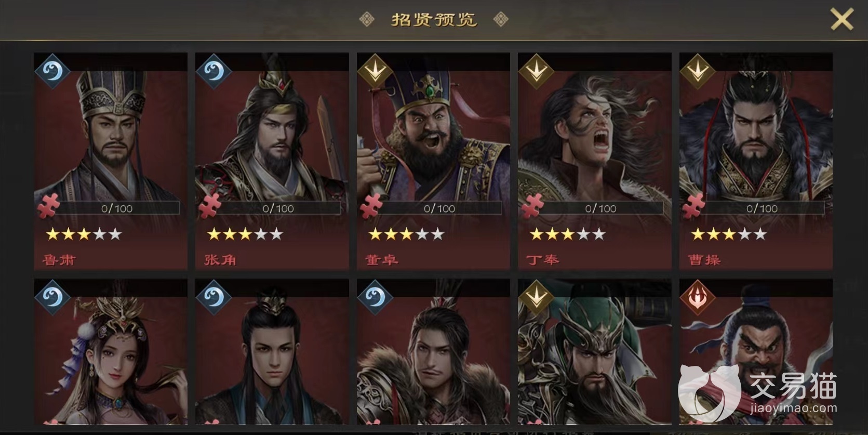868x435 pixels.
Task: Click the 0/100 fragment progress bar for 丁奉
Action: (x=600, y=208)
